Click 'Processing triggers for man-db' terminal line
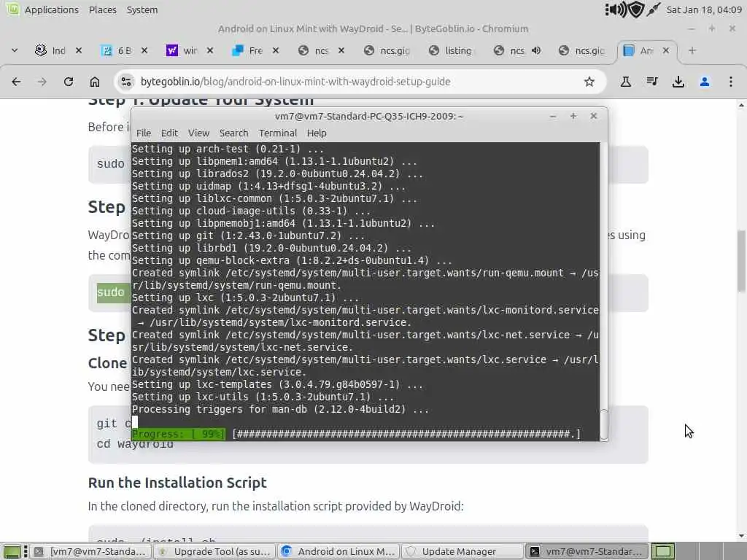The image size is (747, 560). [280, 409]
